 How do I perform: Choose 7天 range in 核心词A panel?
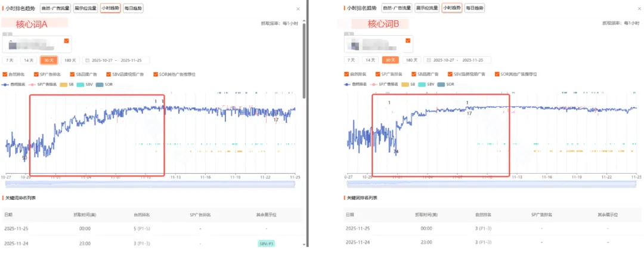point(10,60)
